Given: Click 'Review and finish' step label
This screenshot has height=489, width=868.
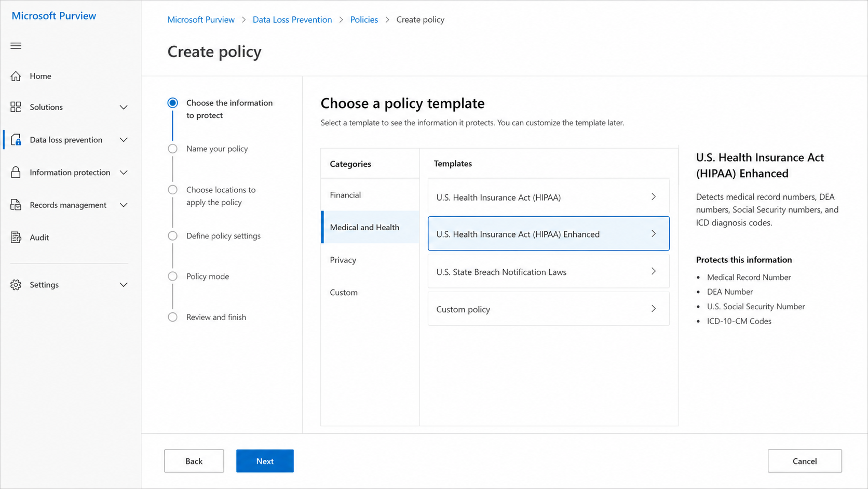Looking at the screenshot, I should (x=216, y=317).
